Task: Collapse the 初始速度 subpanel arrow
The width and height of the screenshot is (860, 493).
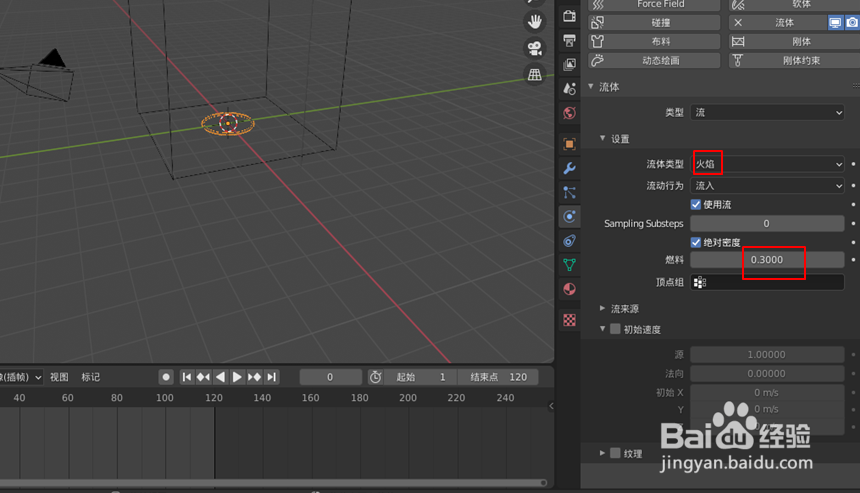Action: tap(602, 329)
